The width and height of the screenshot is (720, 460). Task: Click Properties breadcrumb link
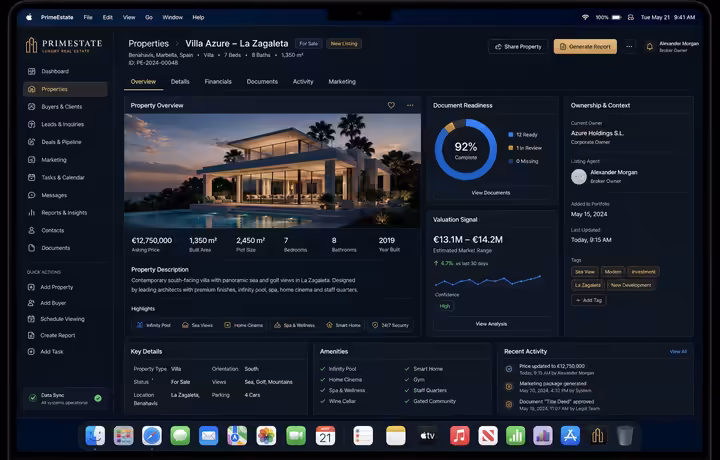pos(149,44)
